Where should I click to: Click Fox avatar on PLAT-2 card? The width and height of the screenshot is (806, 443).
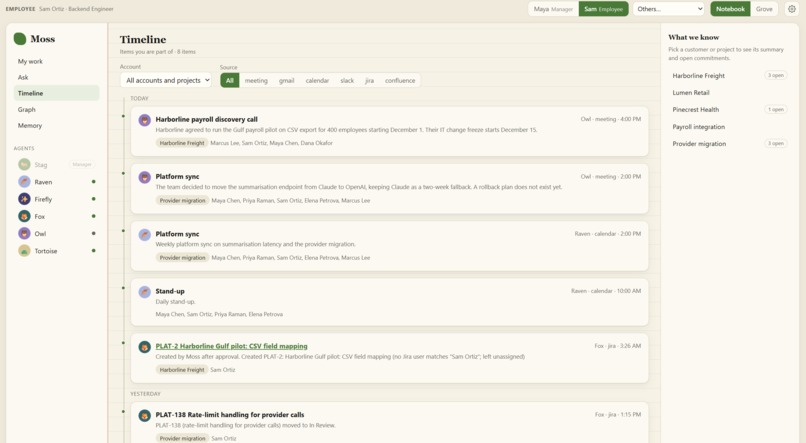coord(144,347)
